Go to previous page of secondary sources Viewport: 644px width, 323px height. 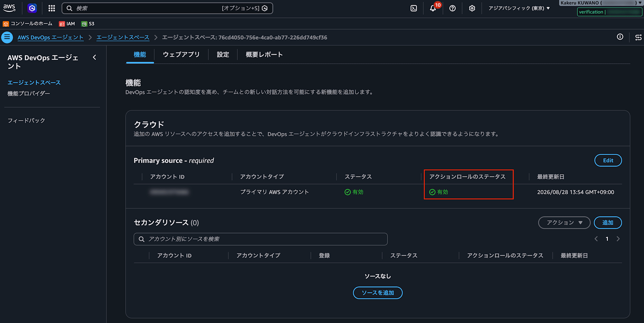point(596,239)
